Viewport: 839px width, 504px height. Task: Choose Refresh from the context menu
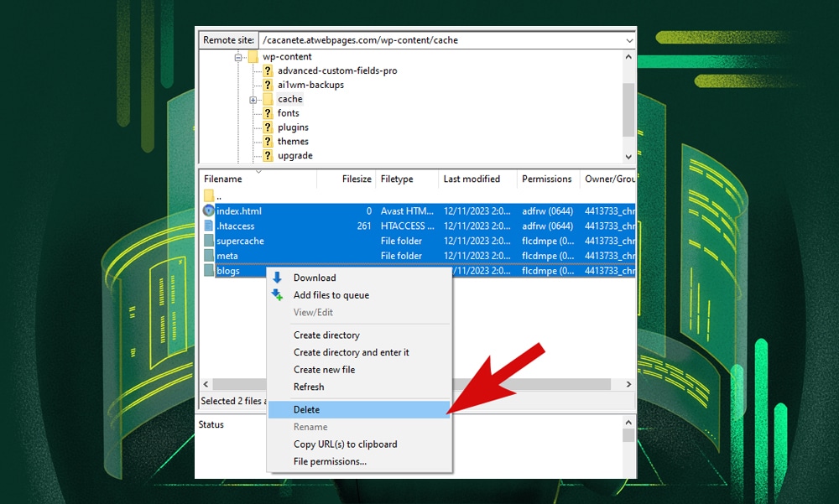pos(308,387)
